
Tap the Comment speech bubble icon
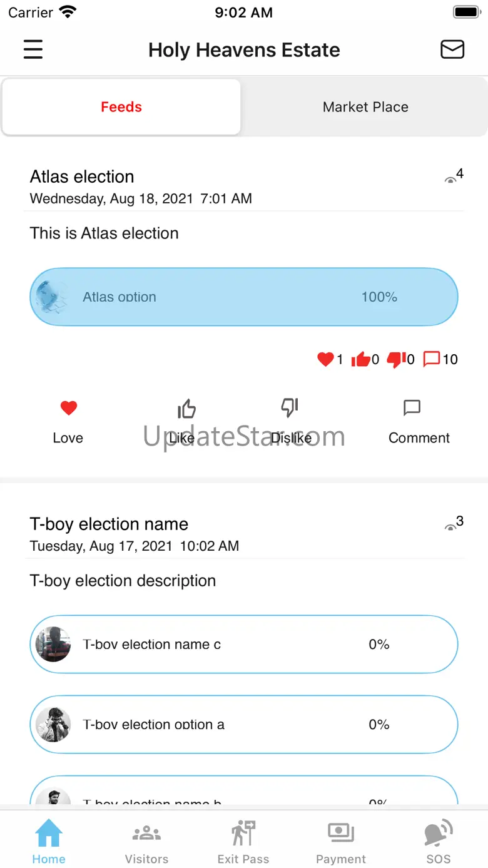tap(412, 409)
